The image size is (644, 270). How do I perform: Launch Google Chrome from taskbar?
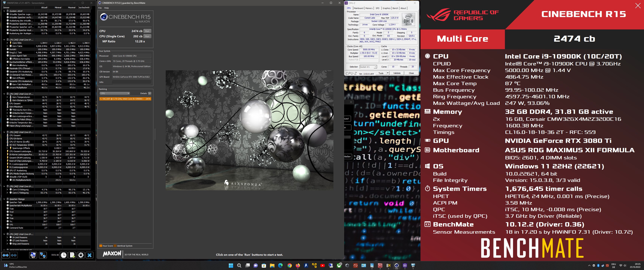(289, 265)
